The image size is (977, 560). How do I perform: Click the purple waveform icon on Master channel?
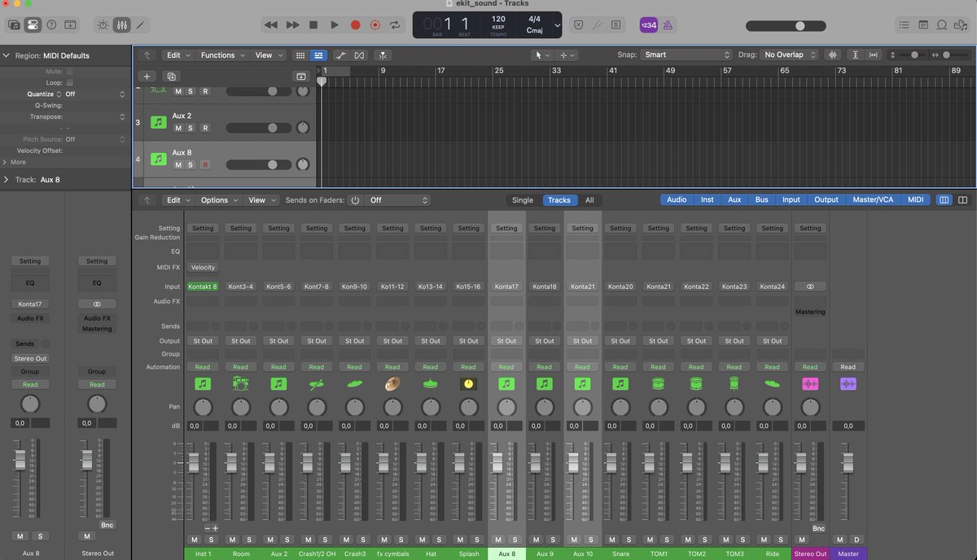(848, 383)
